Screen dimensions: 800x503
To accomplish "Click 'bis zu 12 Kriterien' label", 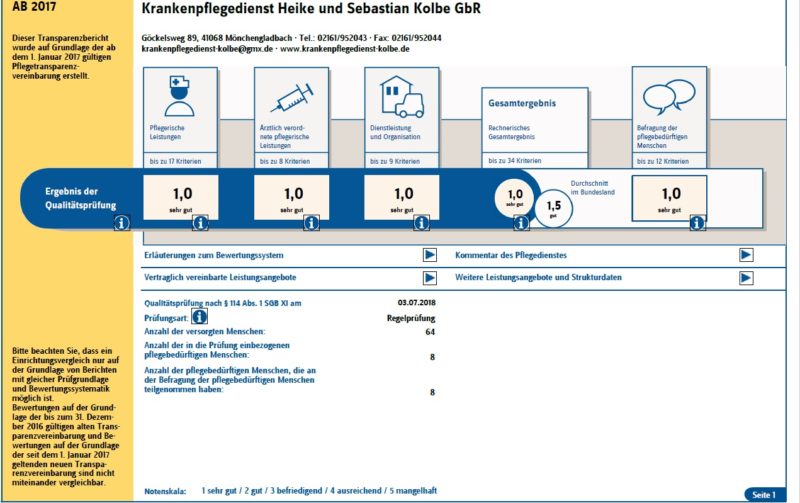I will 663,161.
